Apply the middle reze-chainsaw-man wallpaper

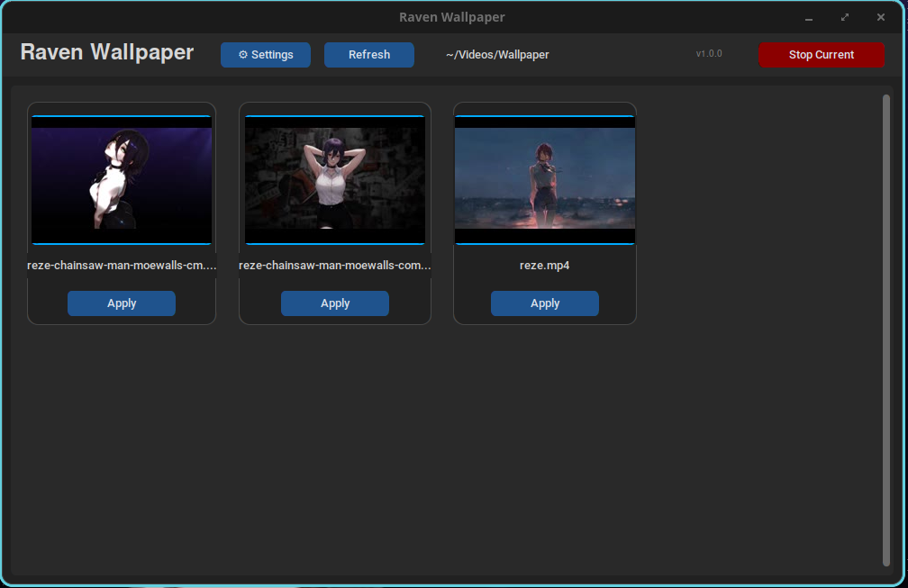[334, 303]
